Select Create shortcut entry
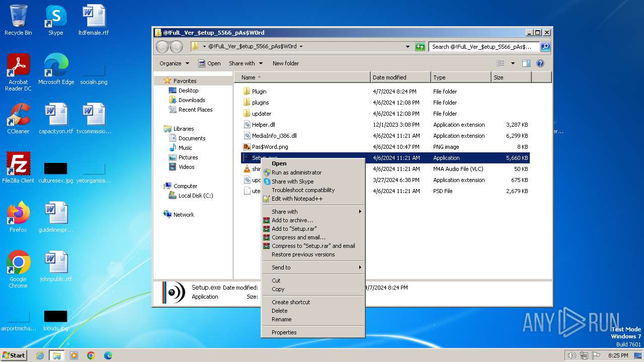 click(x=313, y=302)
